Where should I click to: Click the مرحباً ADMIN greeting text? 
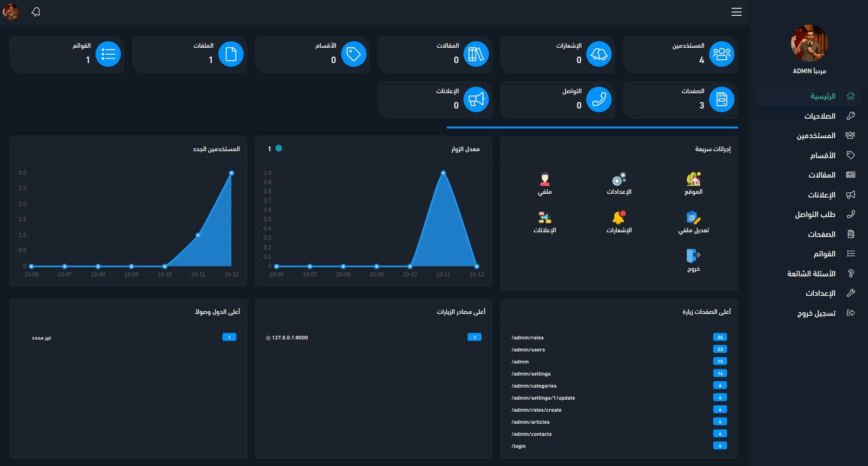809,71
